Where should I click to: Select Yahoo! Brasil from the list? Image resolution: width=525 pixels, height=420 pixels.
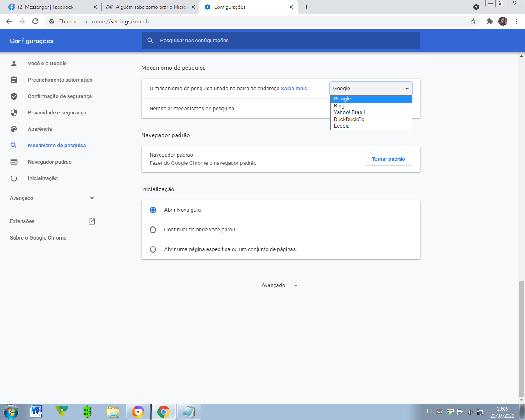click(x=371, y=112)
